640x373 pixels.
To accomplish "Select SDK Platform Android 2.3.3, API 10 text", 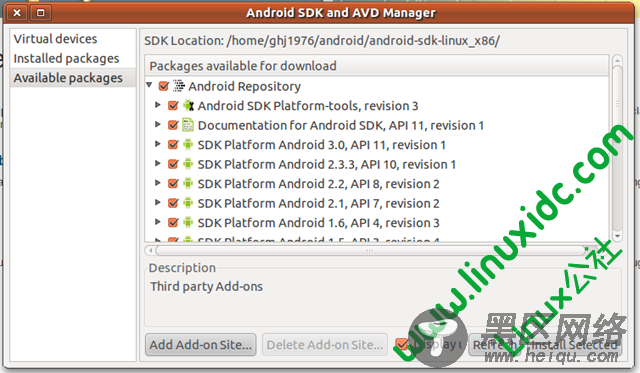I will (x=327, y=164).
